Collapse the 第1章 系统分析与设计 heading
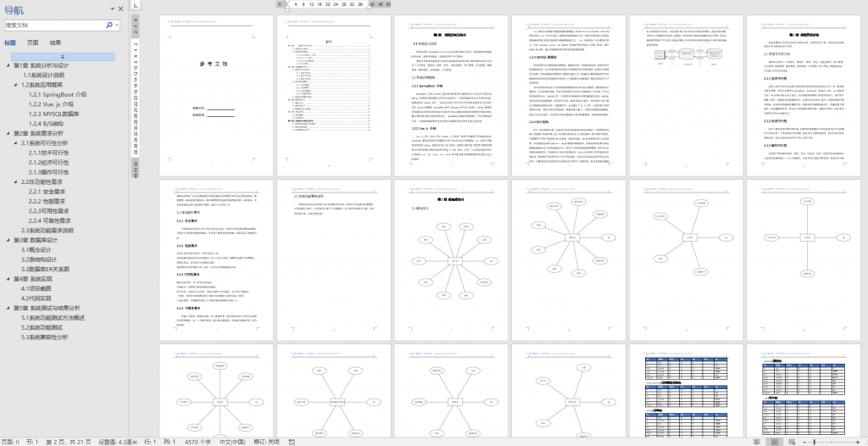The height and width of the screenshot is (446, 868). click(x=8, y=65)
